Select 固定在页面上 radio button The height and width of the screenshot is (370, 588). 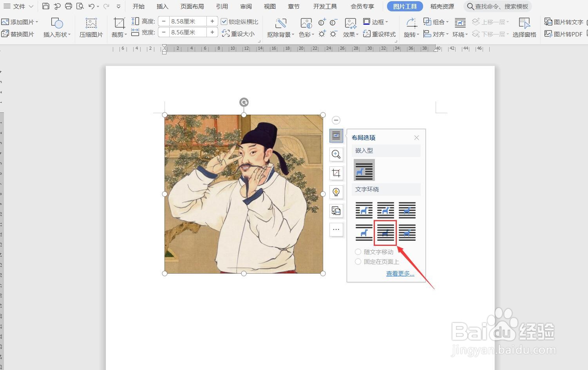(358, 262)
